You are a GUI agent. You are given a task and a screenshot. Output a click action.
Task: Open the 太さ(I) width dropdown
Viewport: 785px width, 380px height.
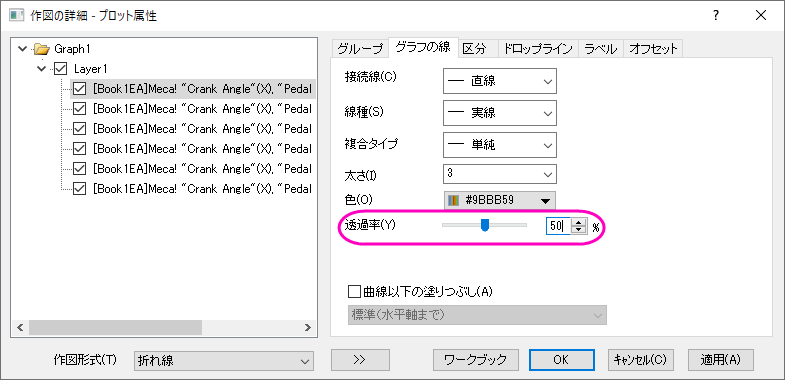pos(500,174)
